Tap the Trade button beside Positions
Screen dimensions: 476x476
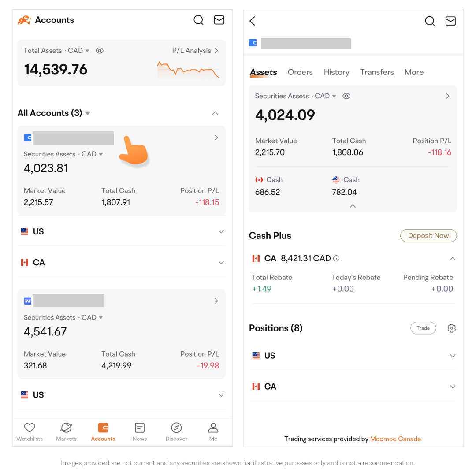click(x=423, y=328)
